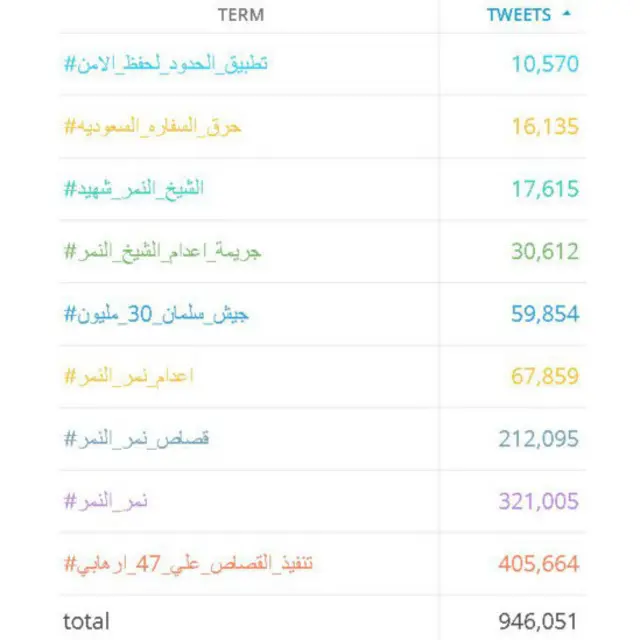Image resolution: width=640 pixels, height=640 pixels.
Task: Open the #اعدام_نمر_النمر term
Action: tap(129, 376)
